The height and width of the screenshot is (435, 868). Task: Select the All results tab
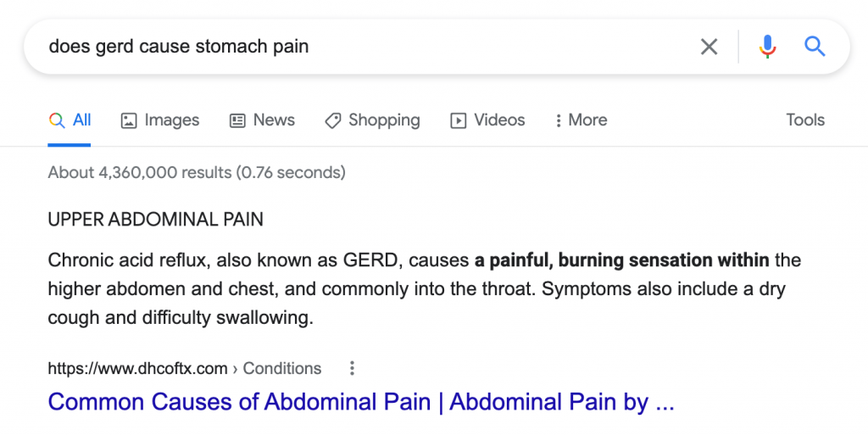tap(71, 120)
